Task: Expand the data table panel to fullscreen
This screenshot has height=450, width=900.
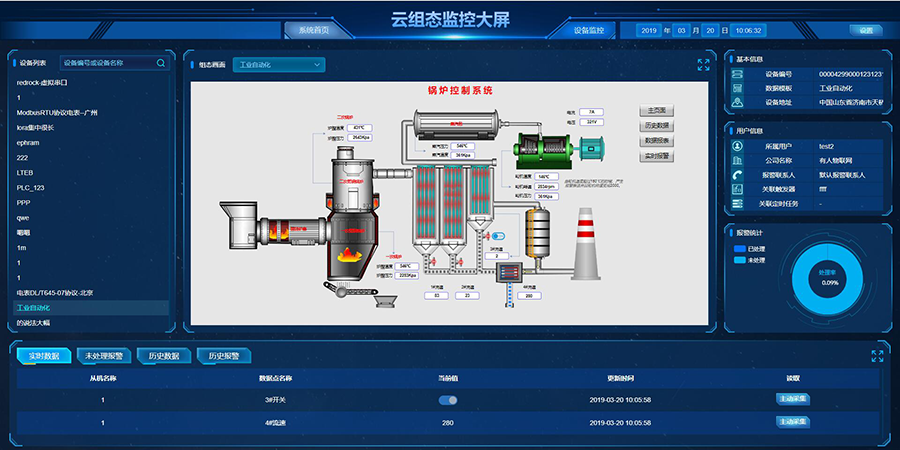Action: [x=877, y=356]
